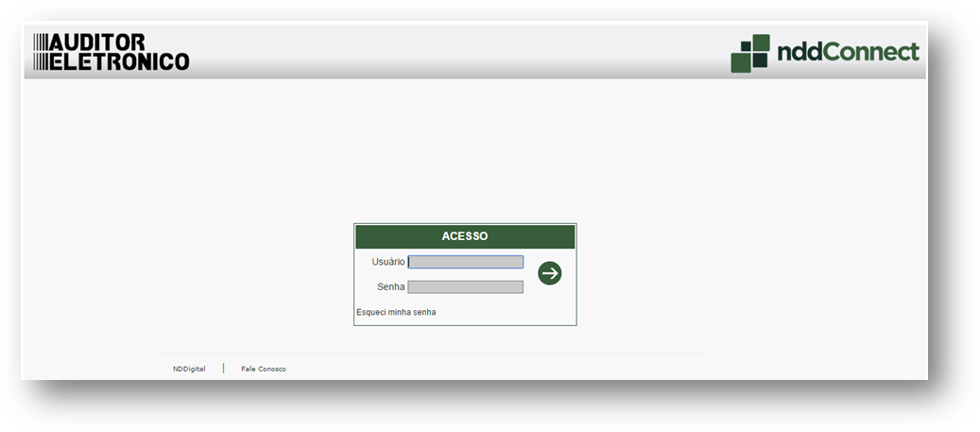Focus the Usuário input field
Screen dimensions: 980x432
pos(465,262)
